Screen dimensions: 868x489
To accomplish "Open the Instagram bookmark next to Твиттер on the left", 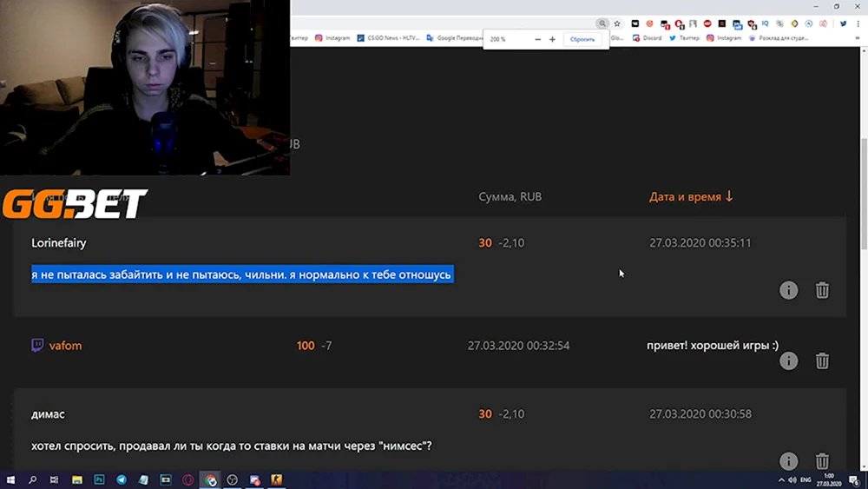I will 332,38.
